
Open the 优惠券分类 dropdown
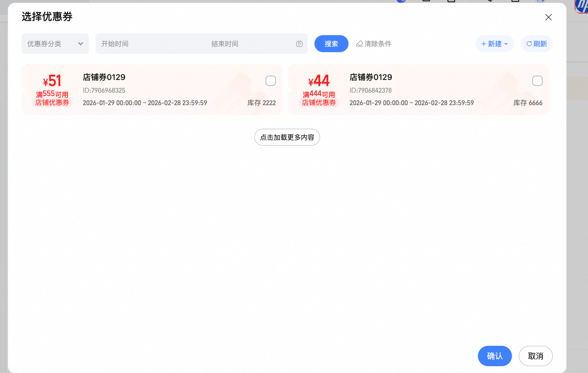click(55, 44)
